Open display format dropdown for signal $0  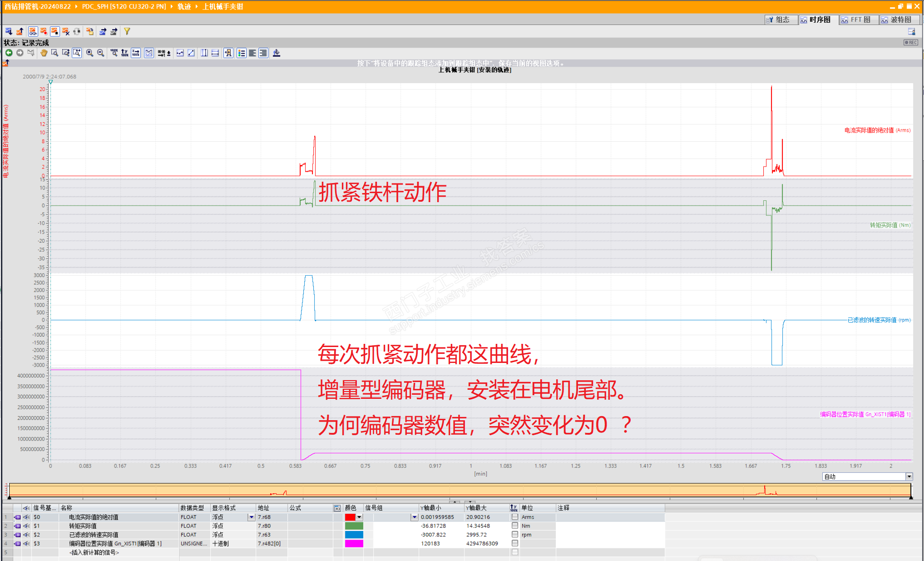[251, 517]
